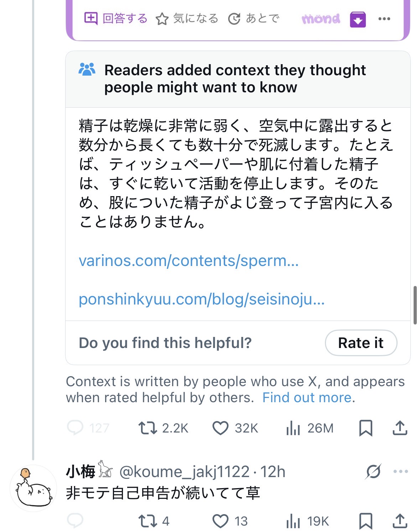
Task: Repost the reply with 4 reposts
Action: click(x=147, y=521)
